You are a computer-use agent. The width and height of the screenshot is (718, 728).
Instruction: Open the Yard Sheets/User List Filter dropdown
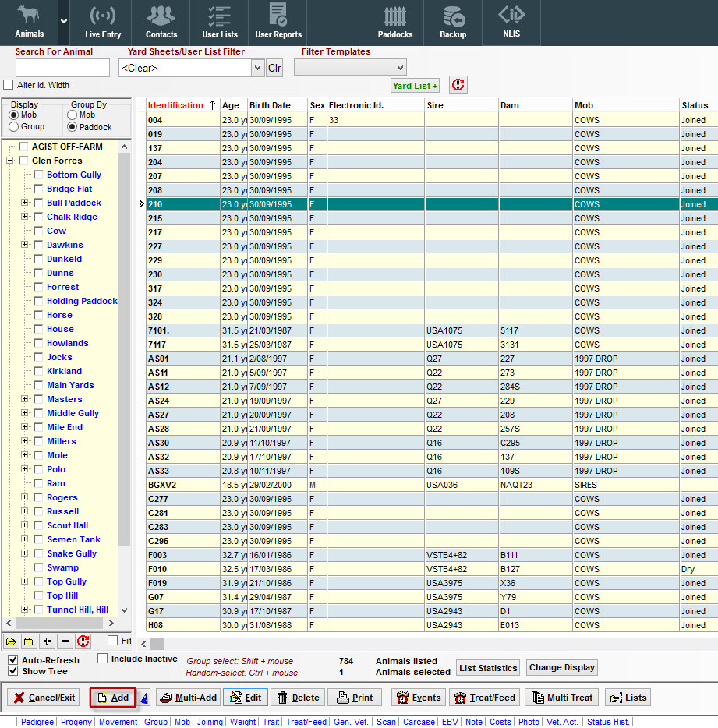[x=258, y=68]
